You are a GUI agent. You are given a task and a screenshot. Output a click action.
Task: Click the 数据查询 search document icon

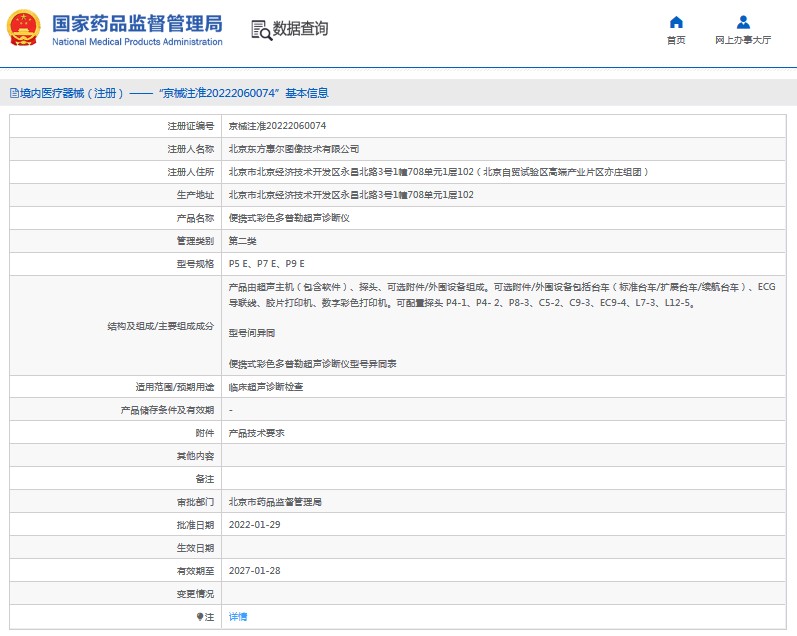pos(260,29)
